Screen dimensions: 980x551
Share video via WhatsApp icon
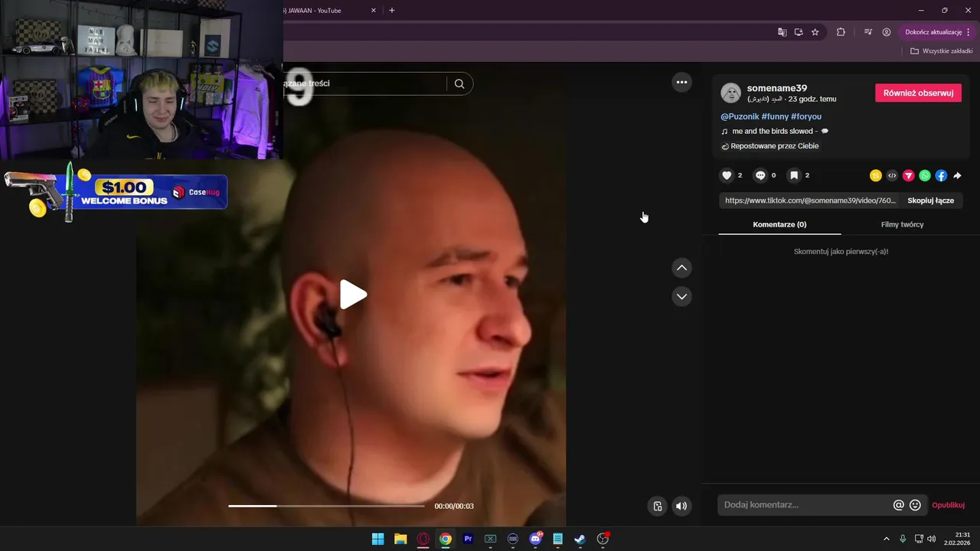tap(925, 175)
